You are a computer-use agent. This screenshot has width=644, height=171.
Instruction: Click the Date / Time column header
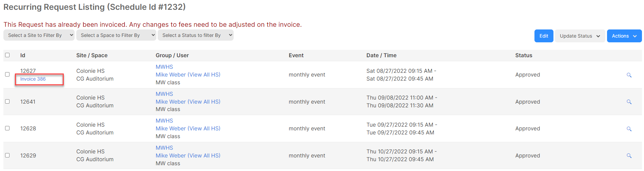381,56
